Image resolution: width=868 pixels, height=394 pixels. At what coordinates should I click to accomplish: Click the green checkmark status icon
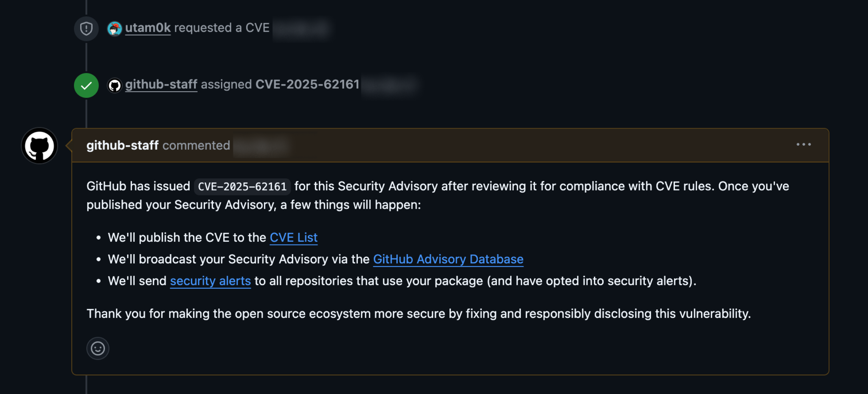click(x=86, y=85)
